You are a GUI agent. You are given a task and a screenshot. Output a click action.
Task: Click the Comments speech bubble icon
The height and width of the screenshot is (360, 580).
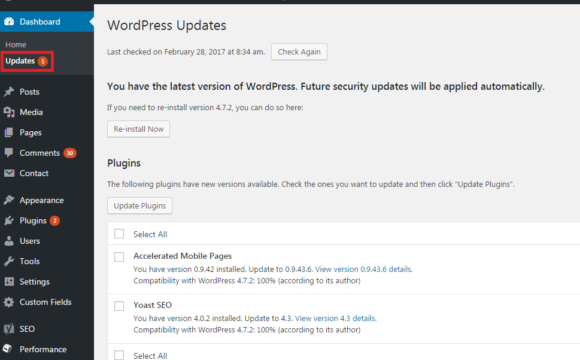(9, 152)
